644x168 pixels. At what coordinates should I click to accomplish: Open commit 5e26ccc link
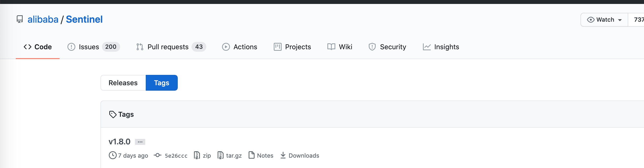(x=176, y=156)
